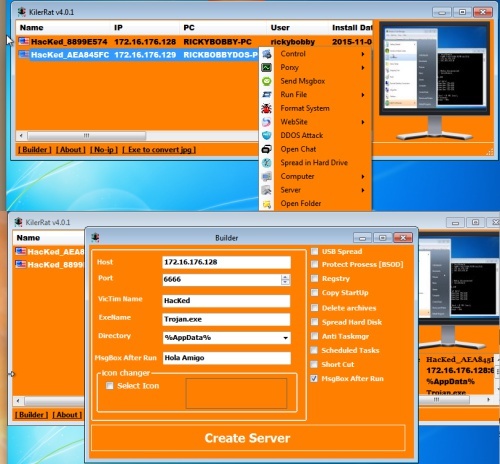
Task: Enable the USB Spread checkbox
Action: click(314, 251)
